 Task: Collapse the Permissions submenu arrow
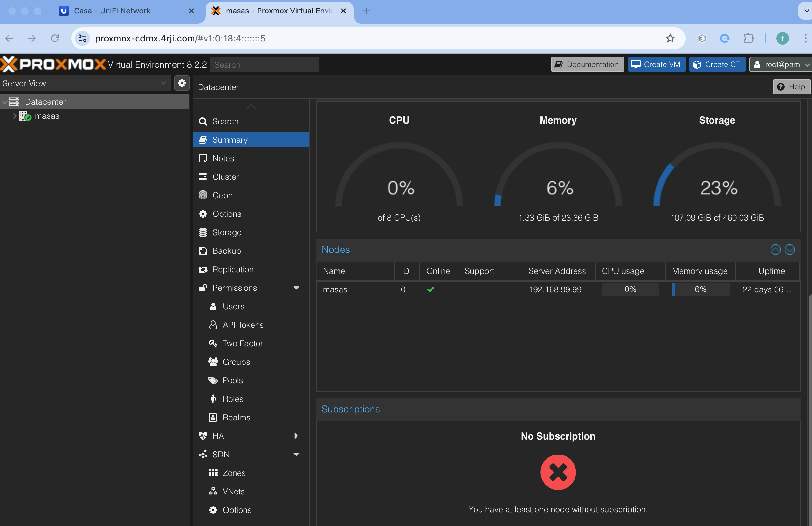click(296, 288)
